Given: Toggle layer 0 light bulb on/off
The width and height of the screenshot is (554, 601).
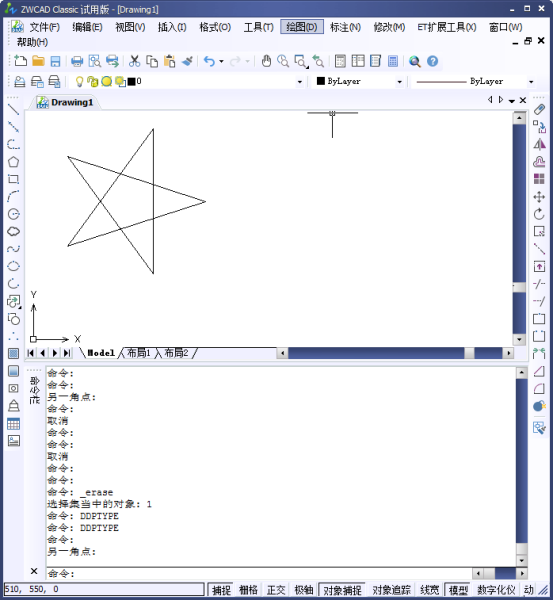Looking at the screenshot, I should point(79,81).
